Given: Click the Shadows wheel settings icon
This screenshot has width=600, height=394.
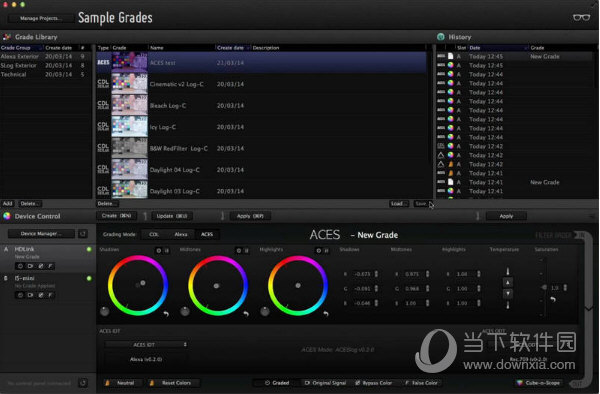Looking at the screenshot, I should (158, 251).
